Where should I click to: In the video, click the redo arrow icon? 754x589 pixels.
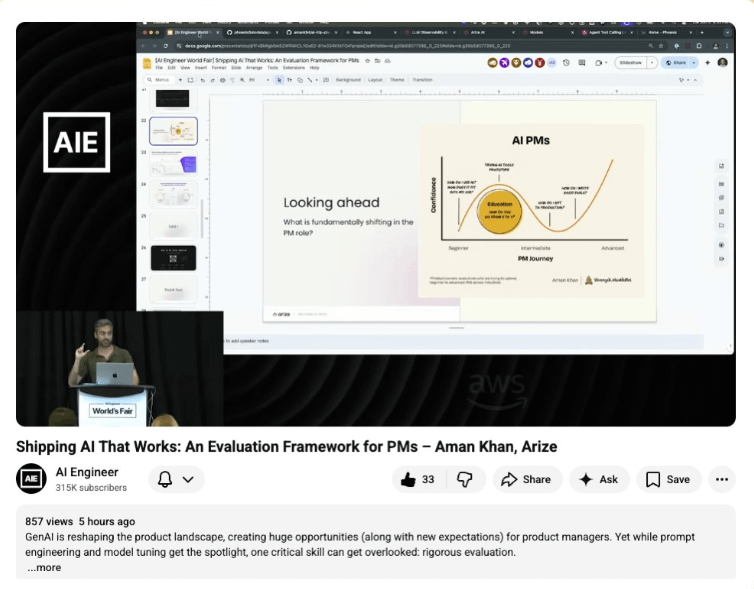click(213, 80)
